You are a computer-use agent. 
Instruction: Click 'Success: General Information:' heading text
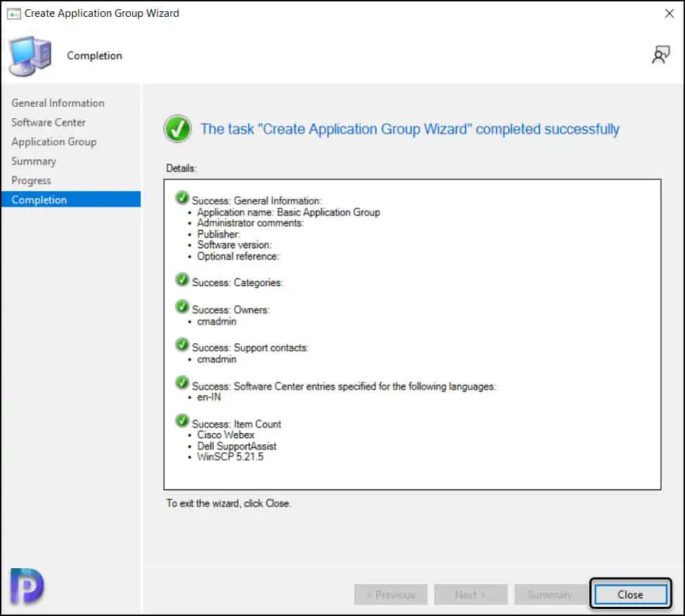[257, 201]
